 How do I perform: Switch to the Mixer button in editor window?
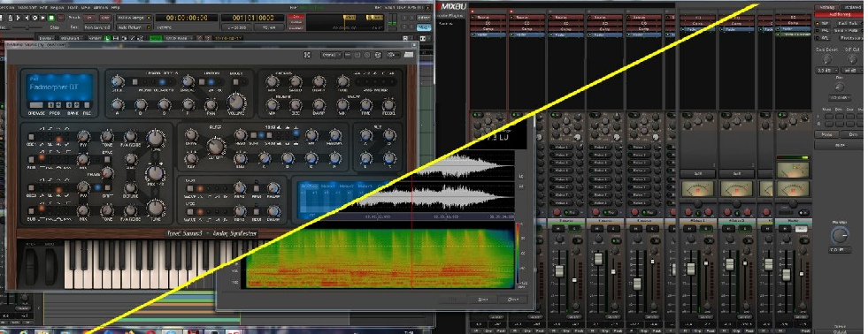coord(423,27)
